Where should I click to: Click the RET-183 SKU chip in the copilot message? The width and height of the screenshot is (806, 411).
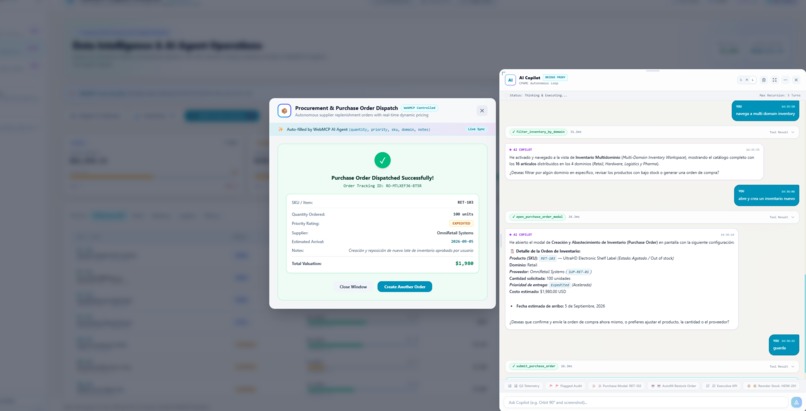548,258
